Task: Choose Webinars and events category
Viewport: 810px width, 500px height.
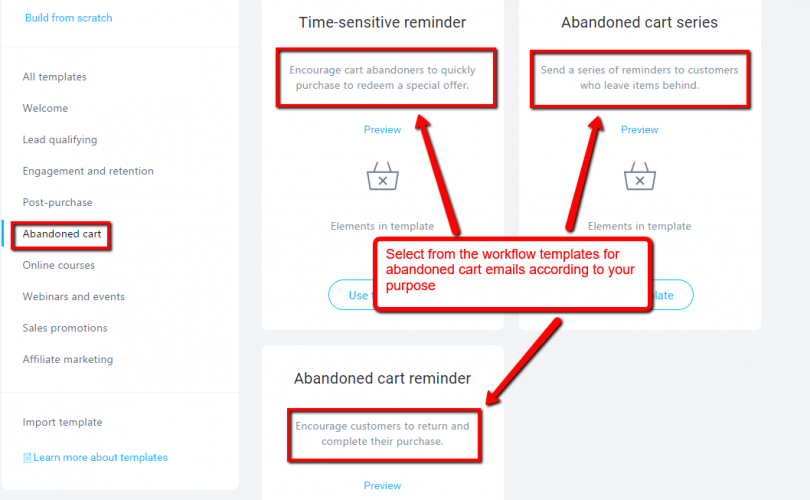Action: [x=73, y=296]
